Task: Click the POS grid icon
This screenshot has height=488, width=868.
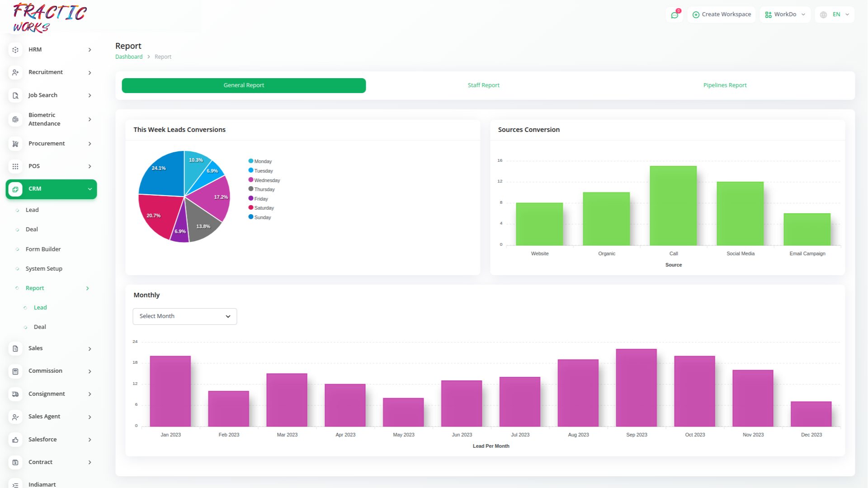Action: click(x=15, y=166)
